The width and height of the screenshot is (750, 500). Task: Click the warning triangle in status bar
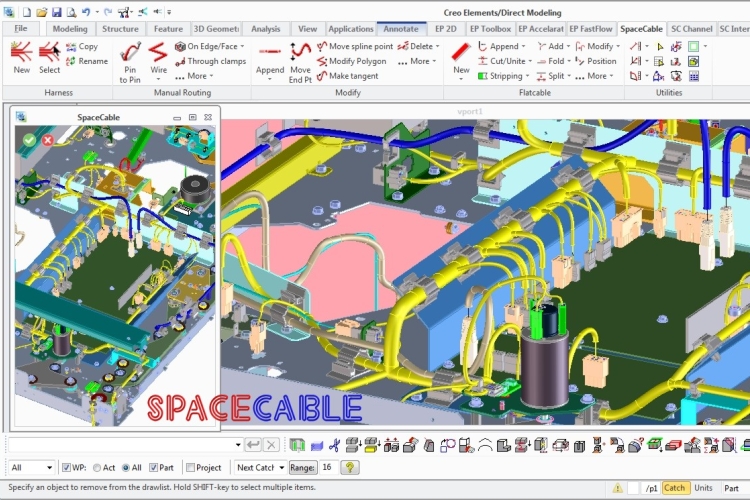tap(618, 488)
